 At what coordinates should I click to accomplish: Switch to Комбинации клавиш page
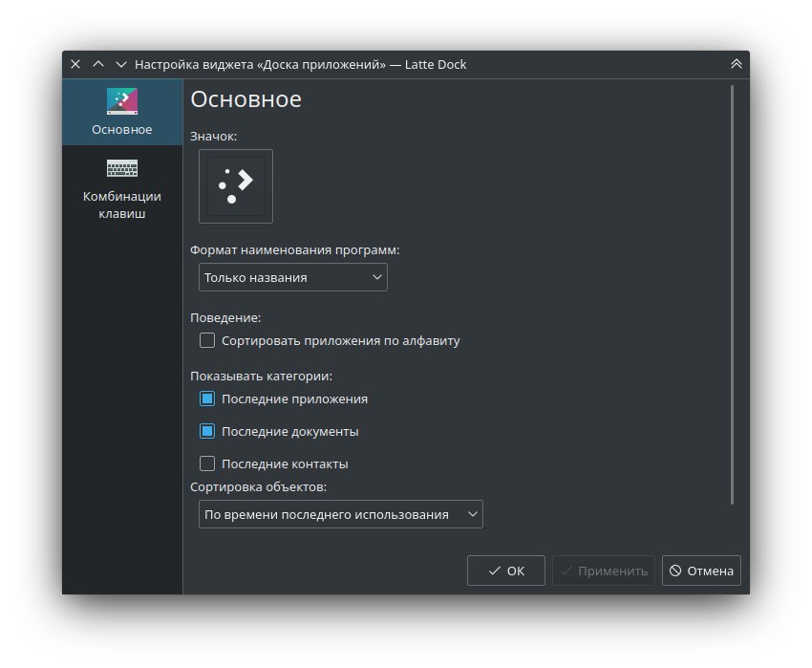122,189
